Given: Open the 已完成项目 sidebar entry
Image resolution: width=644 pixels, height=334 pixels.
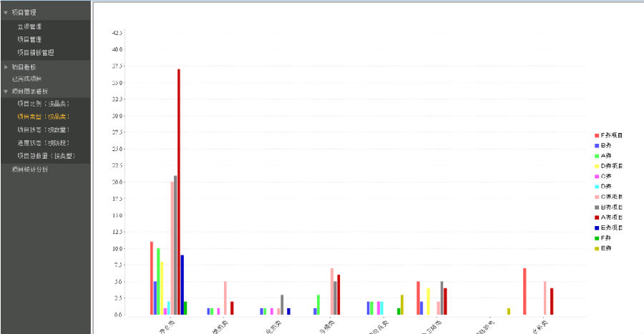Looking at the screenshot, I should tap(26, 78).
